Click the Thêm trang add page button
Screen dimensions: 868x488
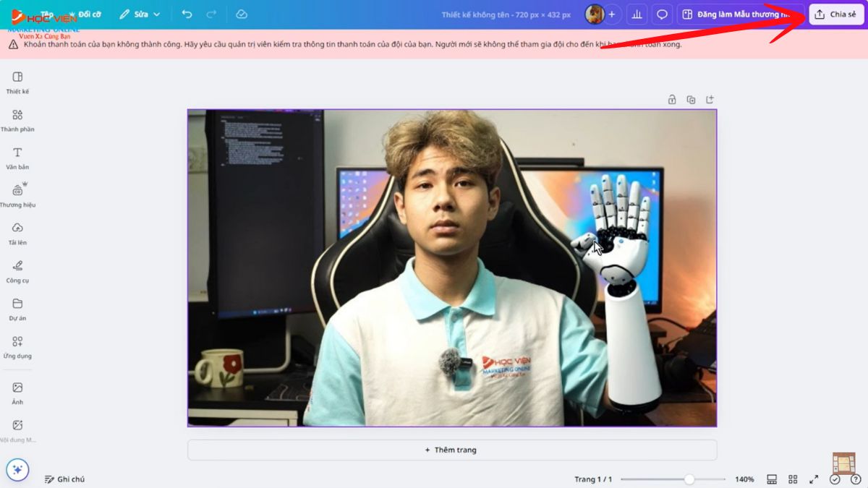coord(452,450)
